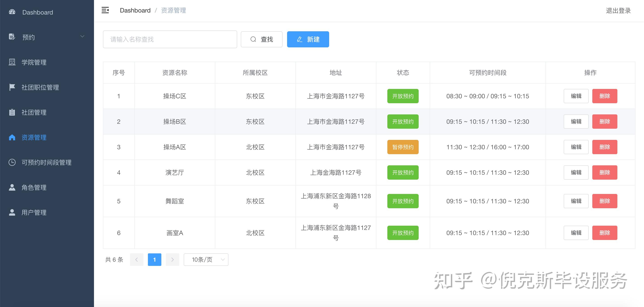Screen dimensions: 644x307
Task: Click the 资源名称 column header
Action: [175, 73]
